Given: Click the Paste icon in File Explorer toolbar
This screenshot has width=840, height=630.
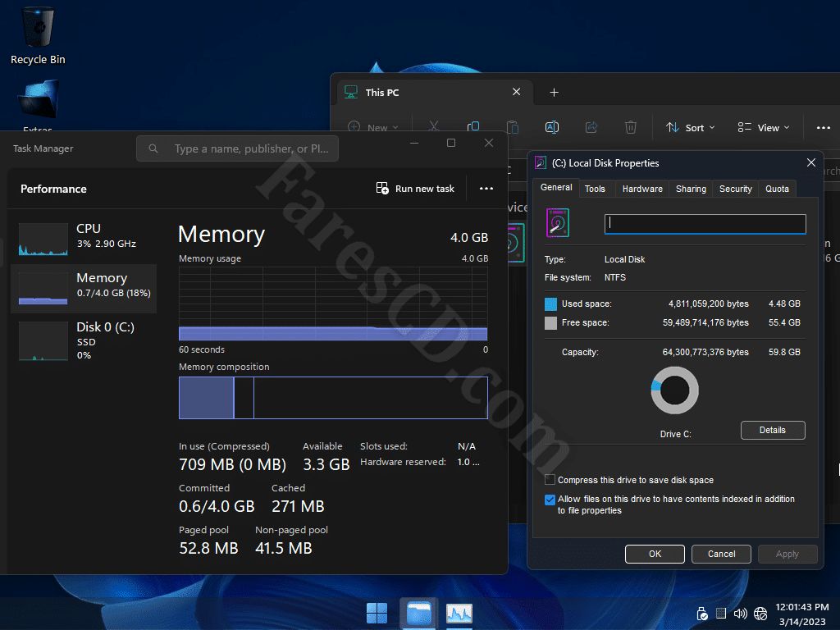Looking at the screenshot, I should point(513,127).
